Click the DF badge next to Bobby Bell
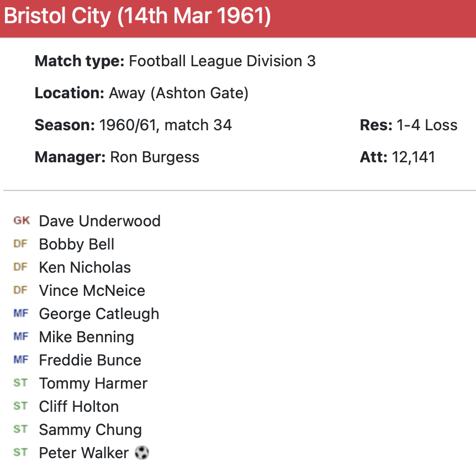The height and width of the screenshot is (467, 476). [20, 244]
